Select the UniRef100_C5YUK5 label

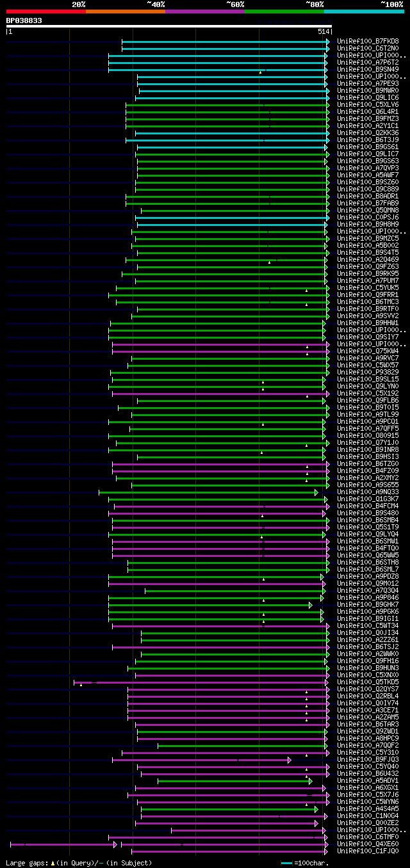tap(368, 287)
